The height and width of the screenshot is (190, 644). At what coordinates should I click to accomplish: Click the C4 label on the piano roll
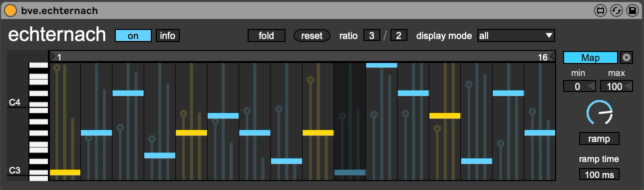click(14, 102)
